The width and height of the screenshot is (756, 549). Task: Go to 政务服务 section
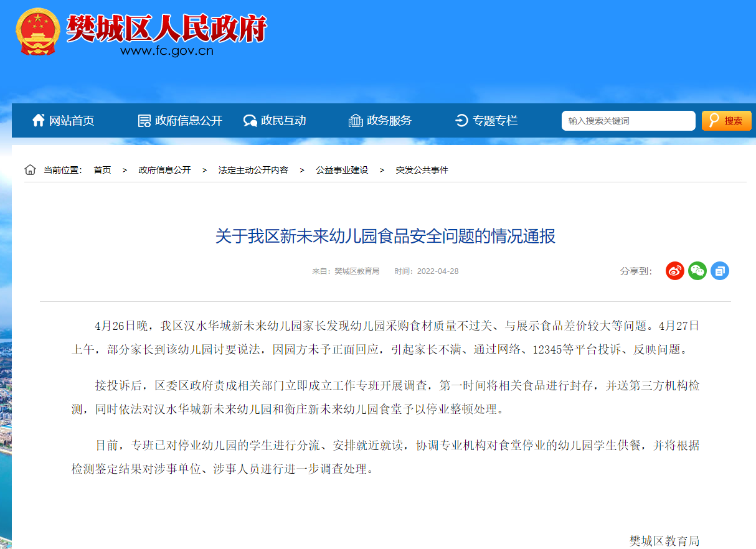click(389, 121)
